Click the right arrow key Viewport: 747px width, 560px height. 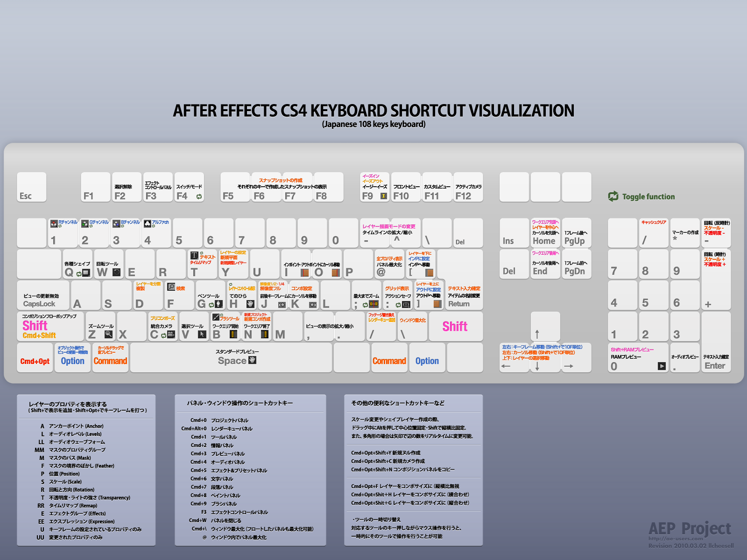coord(577,358)
